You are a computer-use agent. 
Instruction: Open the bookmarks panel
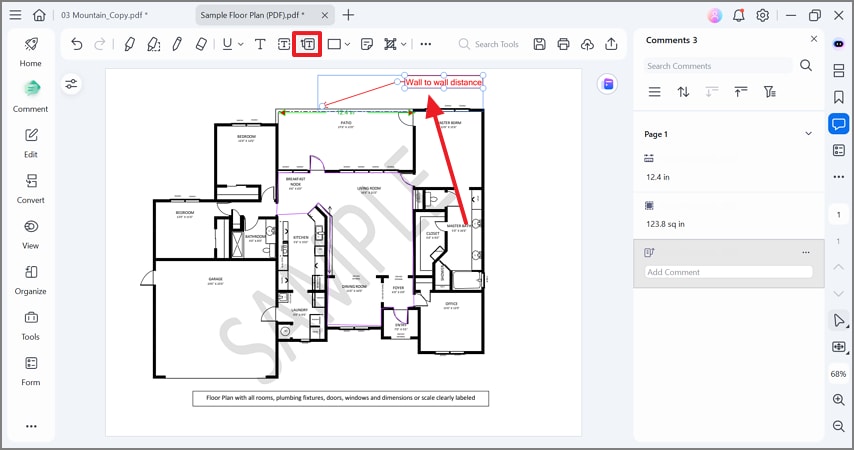(839, 97)
